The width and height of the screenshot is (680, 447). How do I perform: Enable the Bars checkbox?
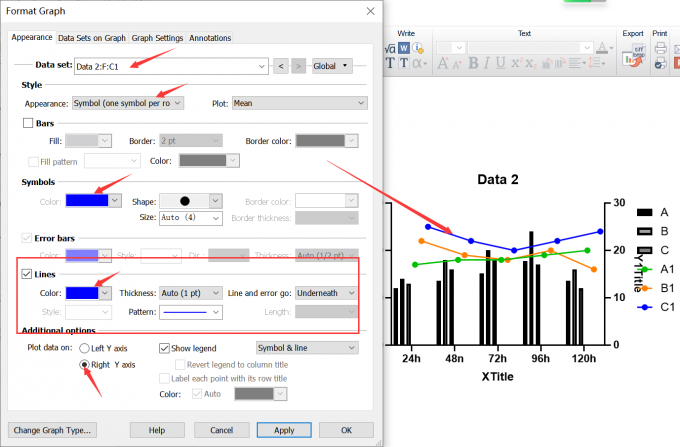click(28, 123)
